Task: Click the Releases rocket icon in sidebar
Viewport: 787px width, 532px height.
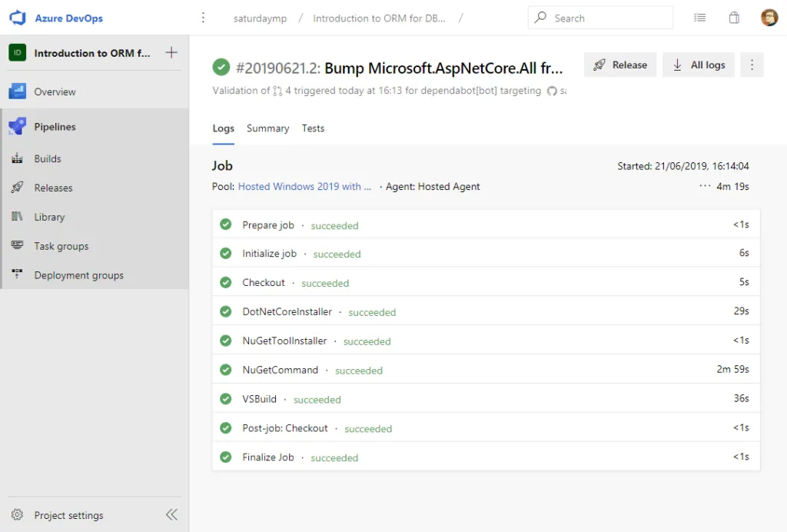Action: click(x=18, y=188)
